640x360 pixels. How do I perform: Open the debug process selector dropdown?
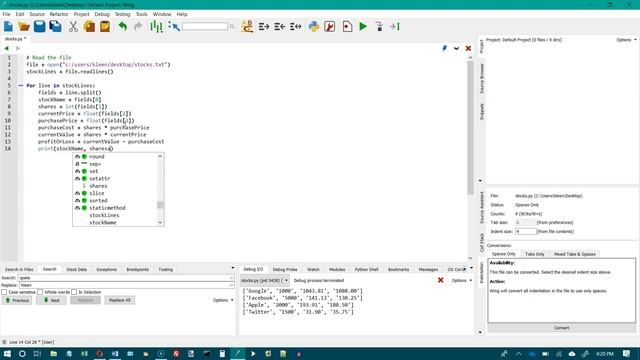(264, 280)
